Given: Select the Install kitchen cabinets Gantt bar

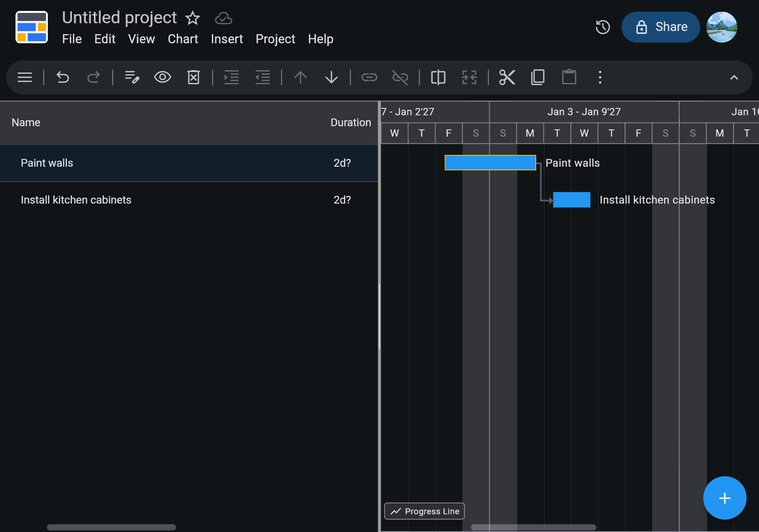Looking at the screenshot, I should click(572, 200).
